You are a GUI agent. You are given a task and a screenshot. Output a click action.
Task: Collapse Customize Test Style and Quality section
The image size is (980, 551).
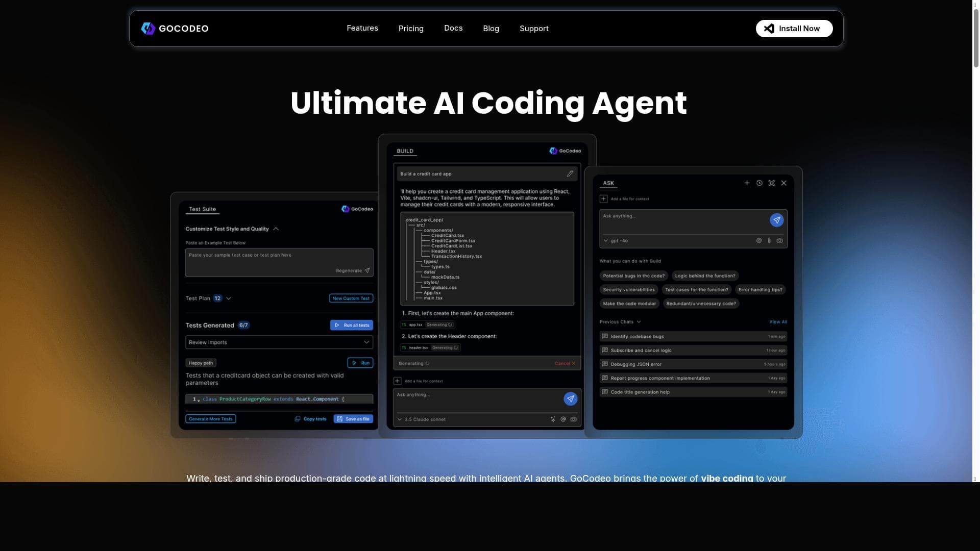click(x=276, y=229)
